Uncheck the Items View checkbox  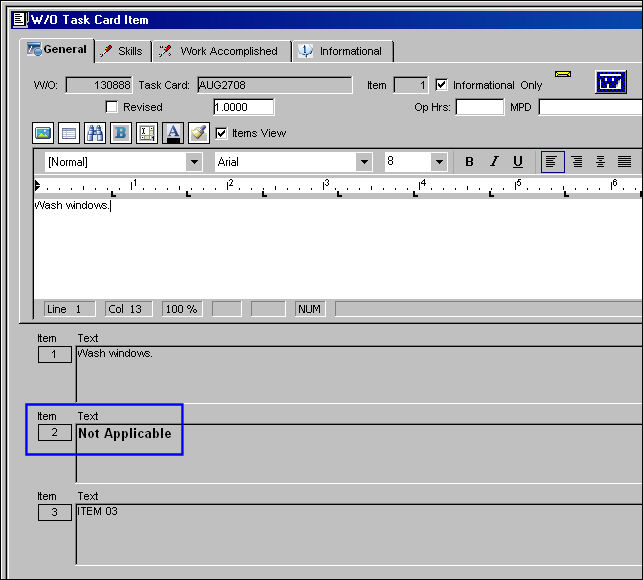(x=221, y=133)
